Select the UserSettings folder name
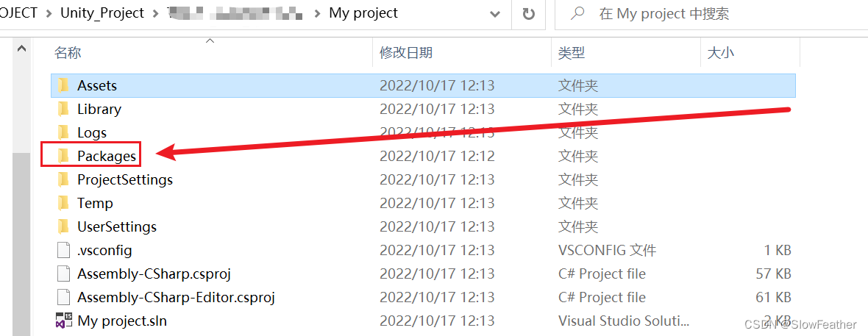The width and height of the screenshot is (868, 336). click(117, 227)
